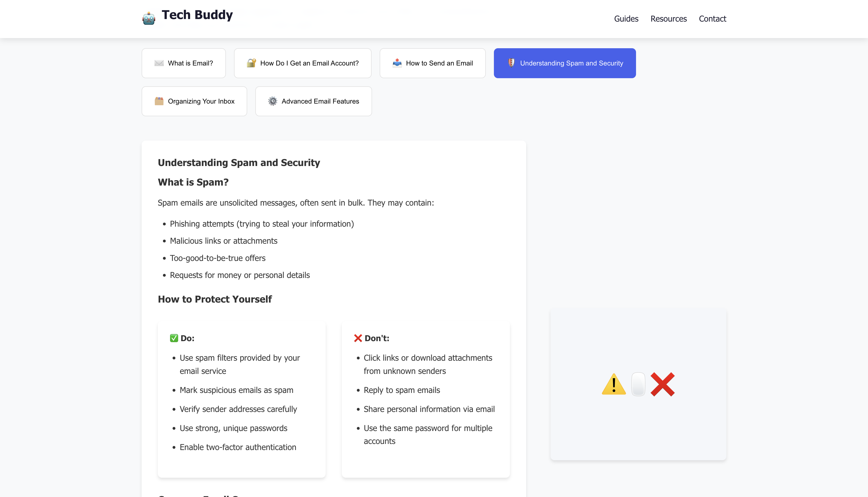Click the gear icon on Advanced Email Features
The height and width of the screenshot is (497, 868).
tap(273, 101)
